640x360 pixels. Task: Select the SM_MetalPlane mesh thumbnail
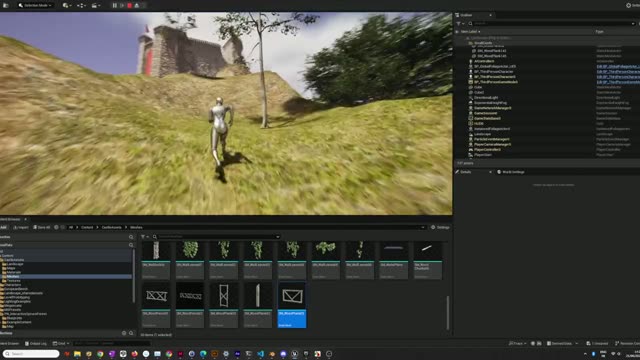point(393,260)
